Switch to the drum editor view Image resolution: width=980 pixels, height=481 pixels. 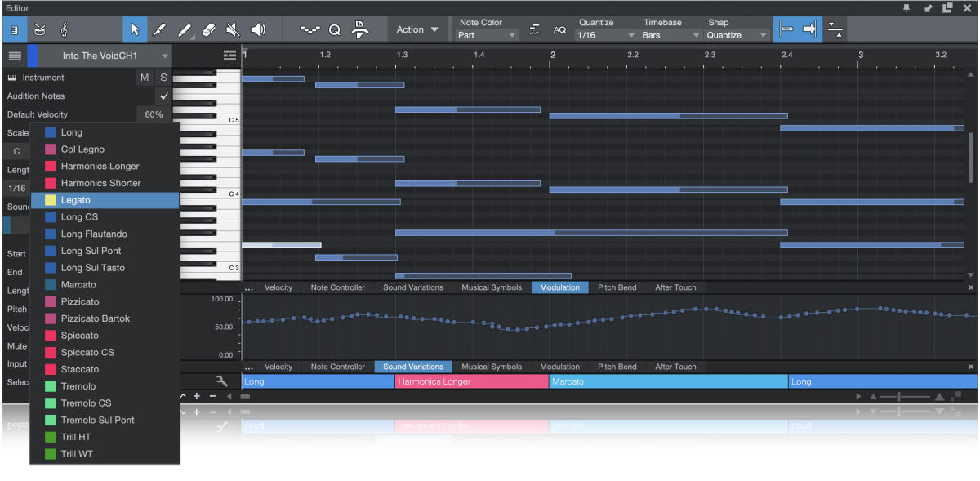[x=39, y=29]
